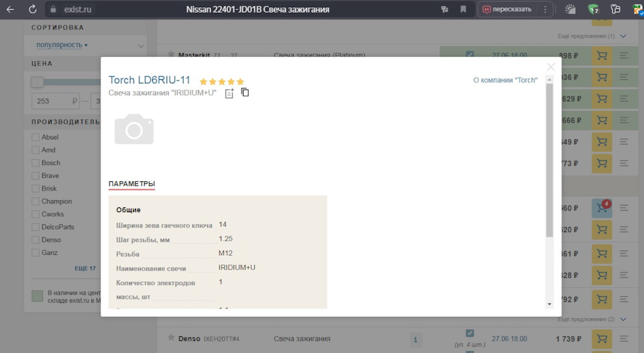The image size is (644, 353).
Task: Click the popup scrollbar down arrow
Action: coord(549,304)
